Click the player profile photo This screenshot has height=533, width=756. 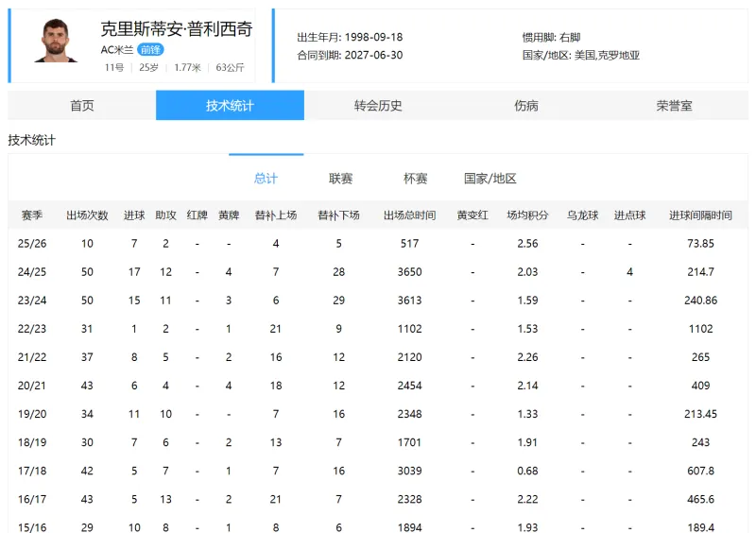pos(56,43)
